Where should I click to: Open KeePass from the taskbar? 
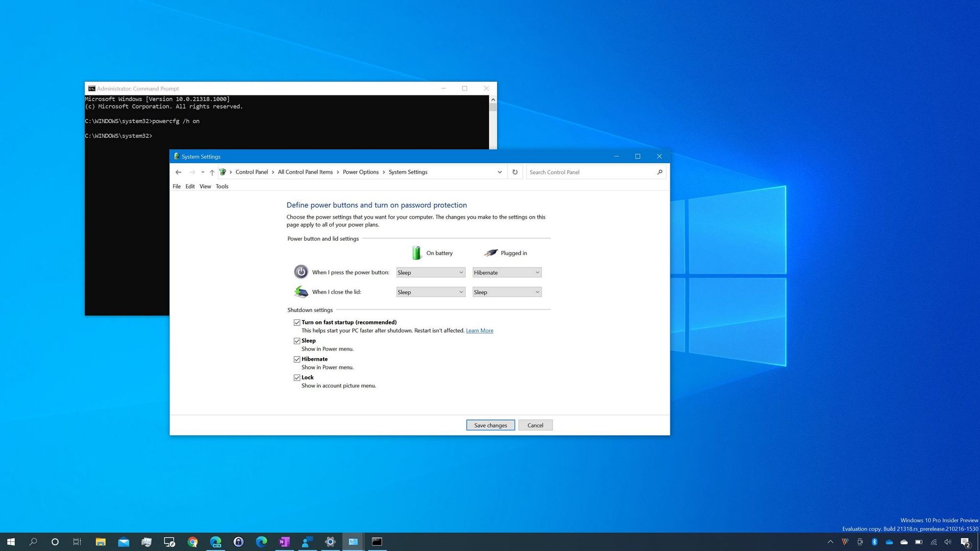click(238, 542)
